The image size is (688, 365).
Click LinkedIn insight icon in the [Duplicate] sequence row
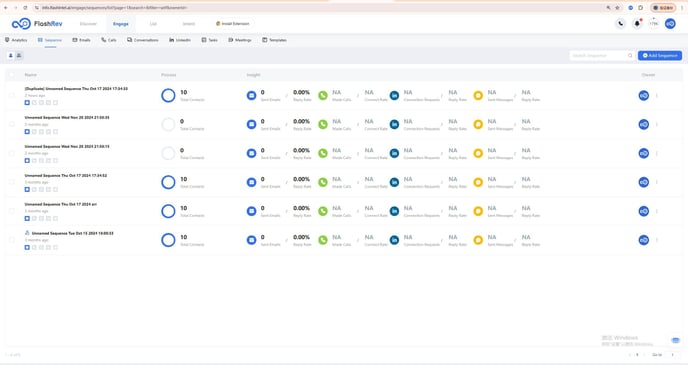pyautogui.click(x=394, y=95)
